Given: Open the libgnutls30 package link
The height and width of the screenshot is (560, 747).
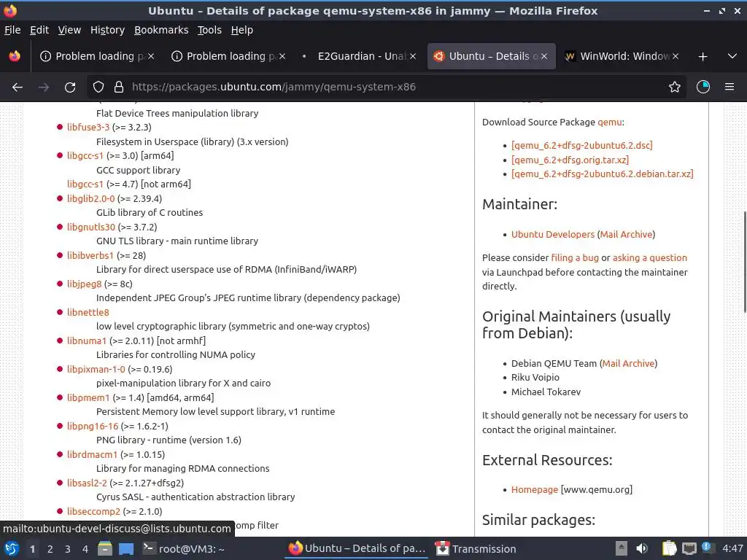Looking at the screenshot, I should click(x=91, y=227).
